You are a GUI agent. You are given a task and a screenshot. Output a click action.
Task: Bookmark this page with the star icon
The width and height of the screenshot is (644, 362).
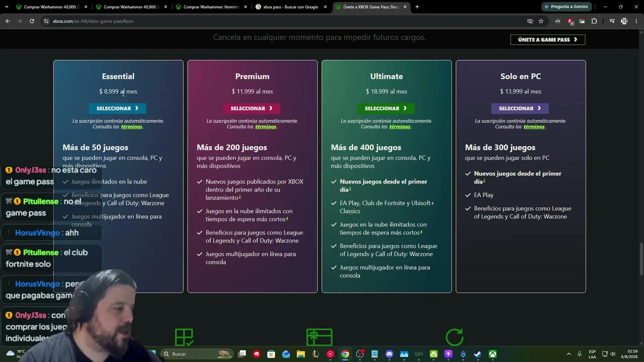click(x=541, y=21)
